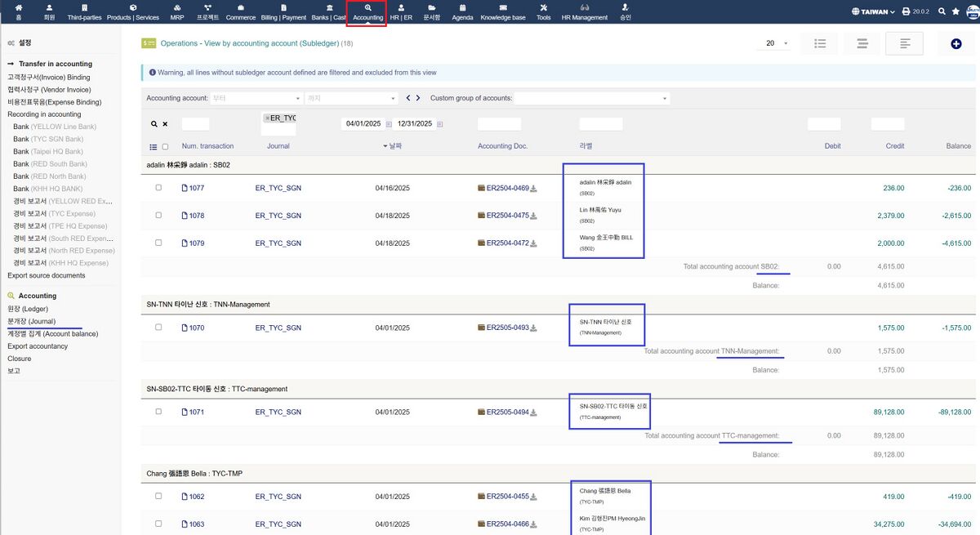This screenshot has height=535, width=980.
Task: Click the plus icon to add new transaction
Action: (955, 43)
